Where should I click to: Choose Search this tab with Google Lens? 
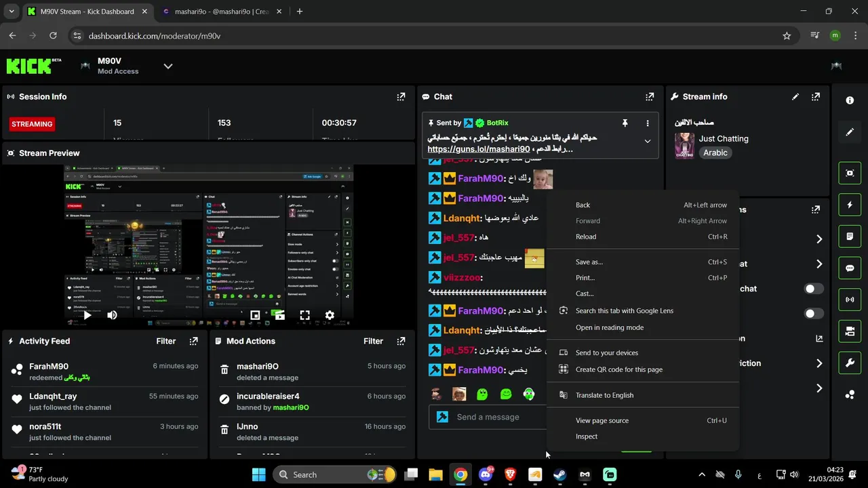(643, 310)
